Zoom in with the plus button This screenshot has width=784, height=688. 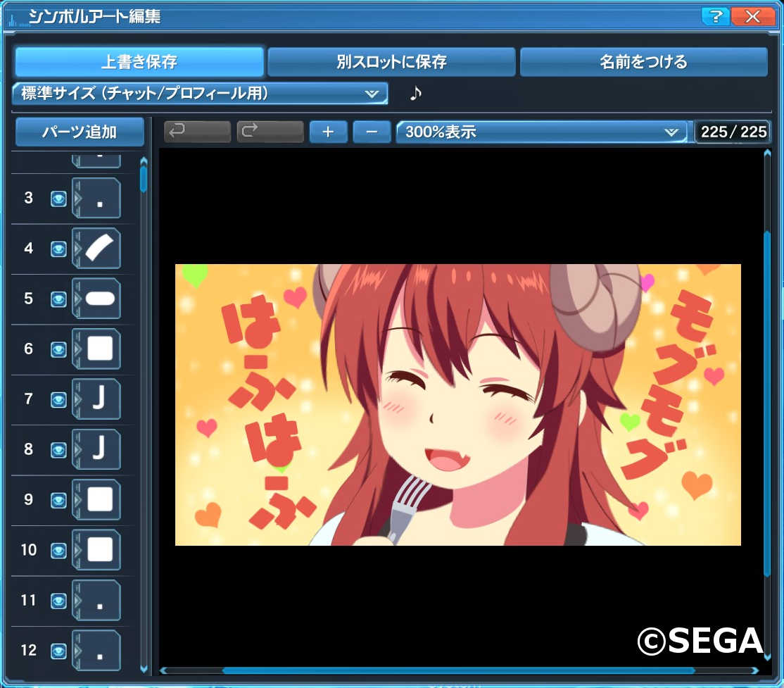[x=328, y=132]
